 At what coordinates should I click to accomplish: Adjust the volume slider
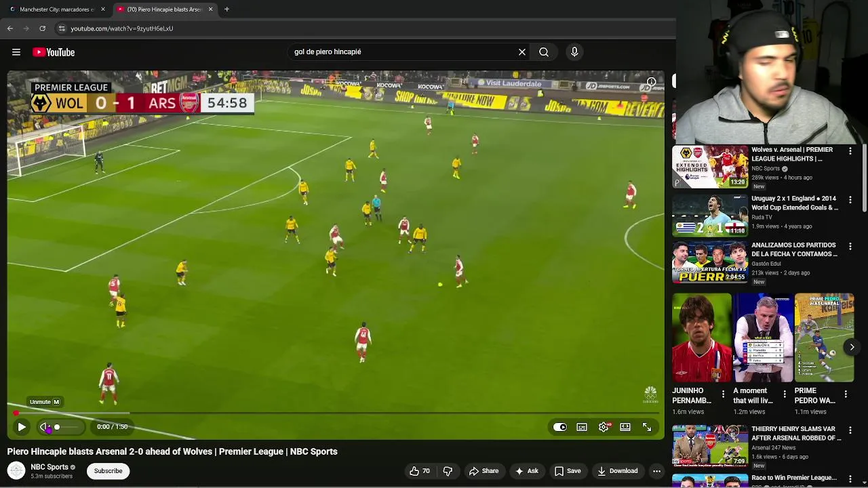[x=68, y=427]
